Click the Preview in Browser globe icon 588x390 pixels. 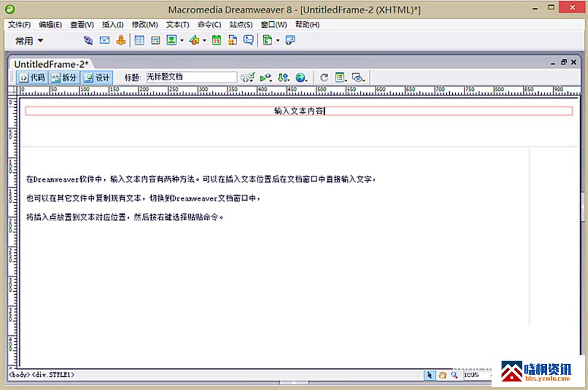coord(301,78)
